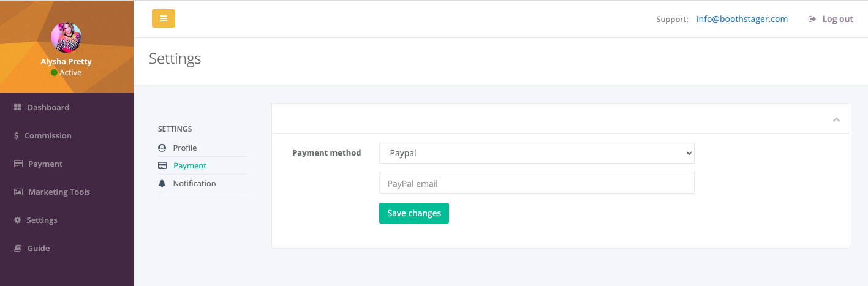Click the PayPal email input field
Image resolution: width=868 pixels, height=286 pixels.
point(537,183)
